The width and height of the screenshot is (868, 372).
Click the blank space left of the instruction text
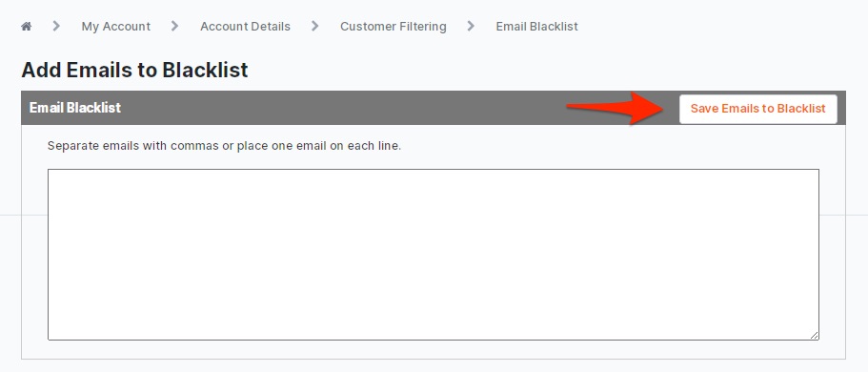[34, 146]
